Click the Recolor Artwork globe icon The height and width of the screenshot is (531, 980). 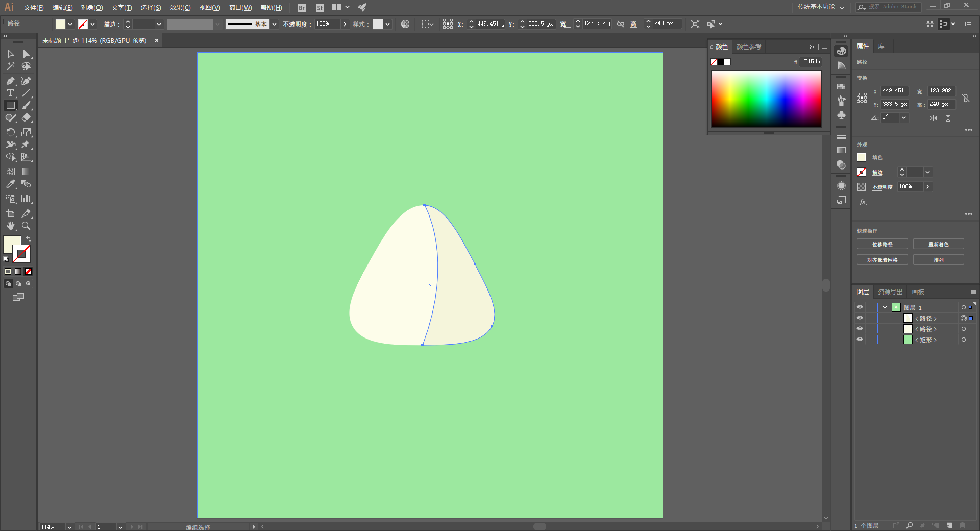405,24
